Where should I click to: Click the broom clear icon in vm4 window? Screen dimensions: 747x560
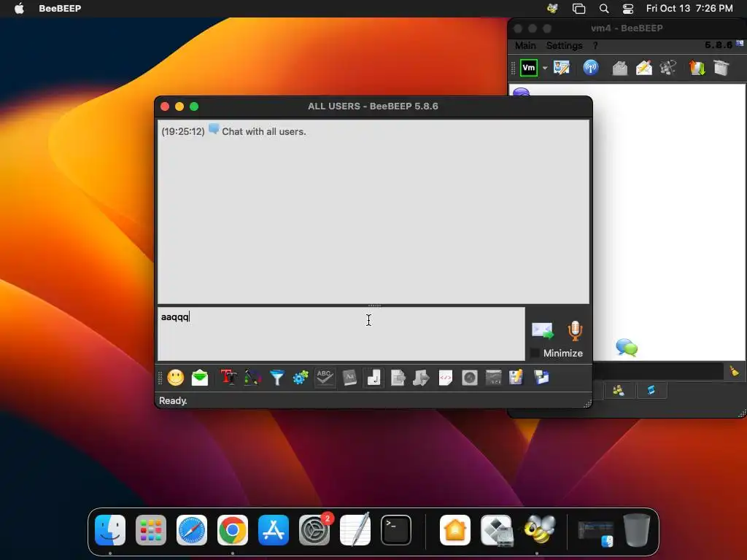click(x=734, y=371)
